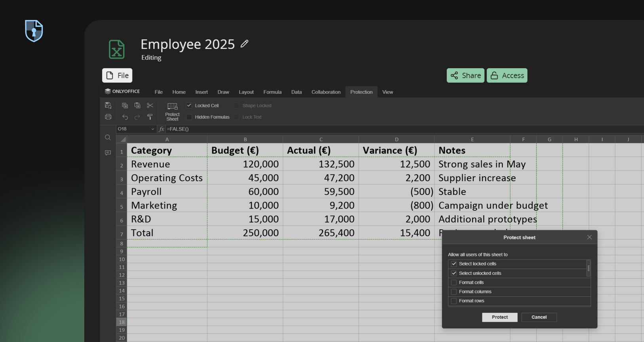Click the pencil icon to rename Employee 2025
The image size is (644, 342).
point(244,44)
